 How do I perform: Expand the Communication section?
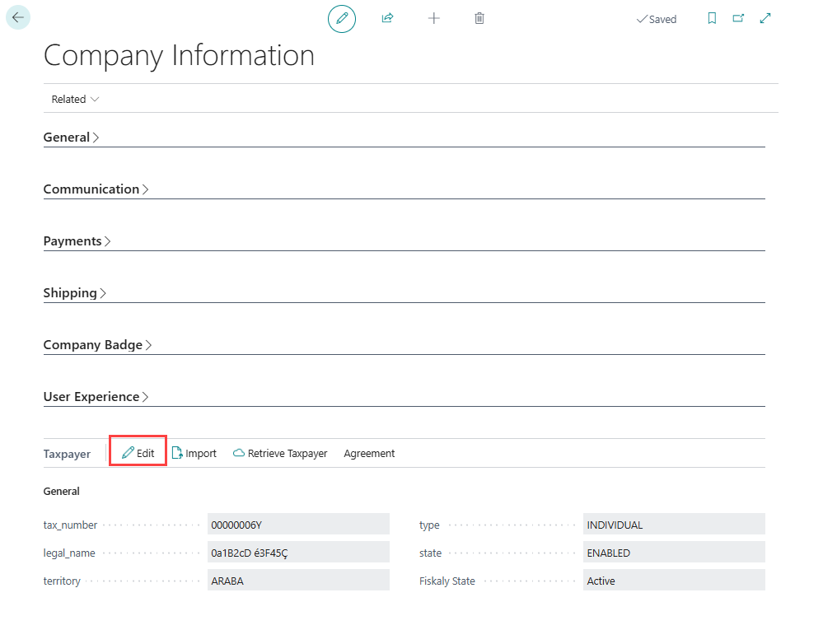(96, 189)
